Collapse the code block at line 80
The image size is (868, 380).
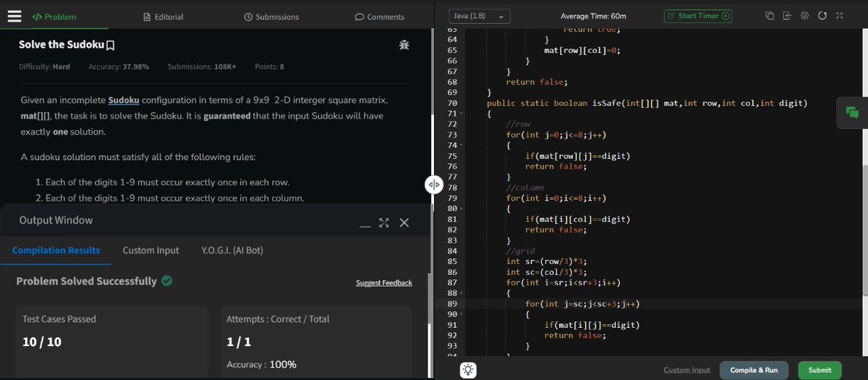point(461,209)
